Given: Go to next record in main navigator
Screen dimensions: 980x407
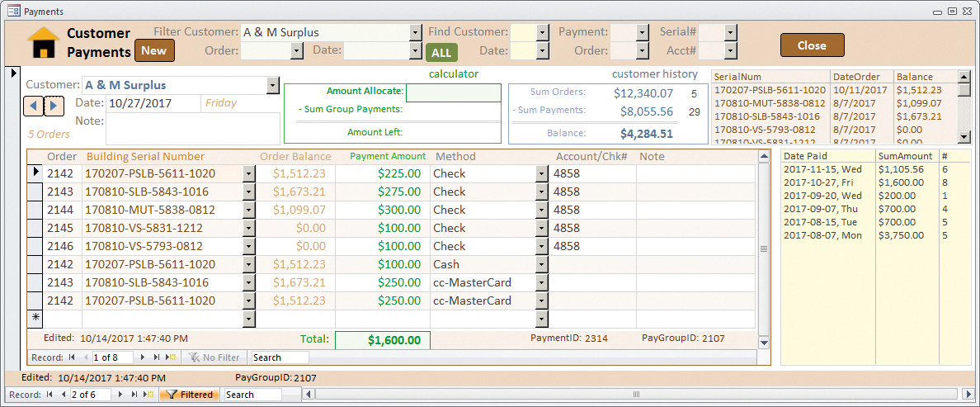Looking at the screenshot, I should pos(120,395).
